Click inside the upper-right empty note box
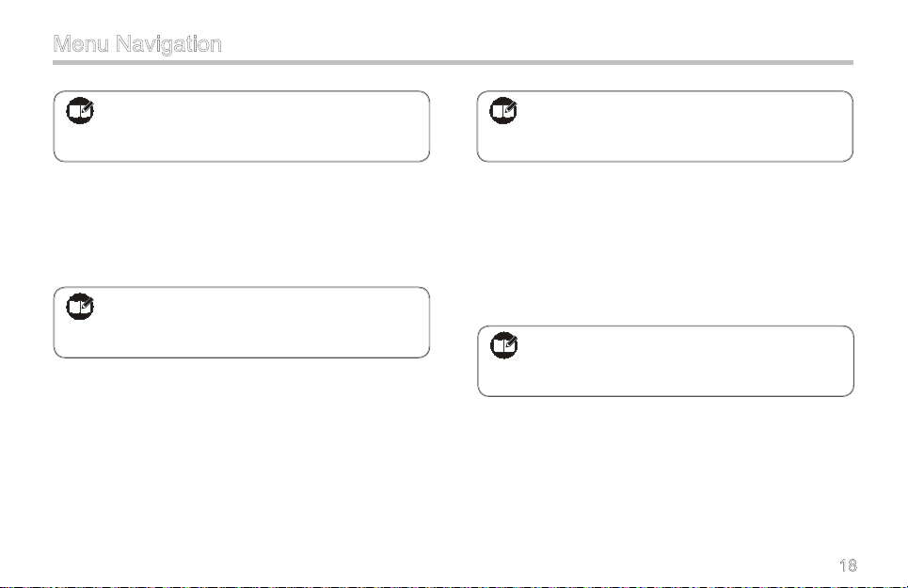The width and height of the screenshot is (908, 588). point(665,126)
